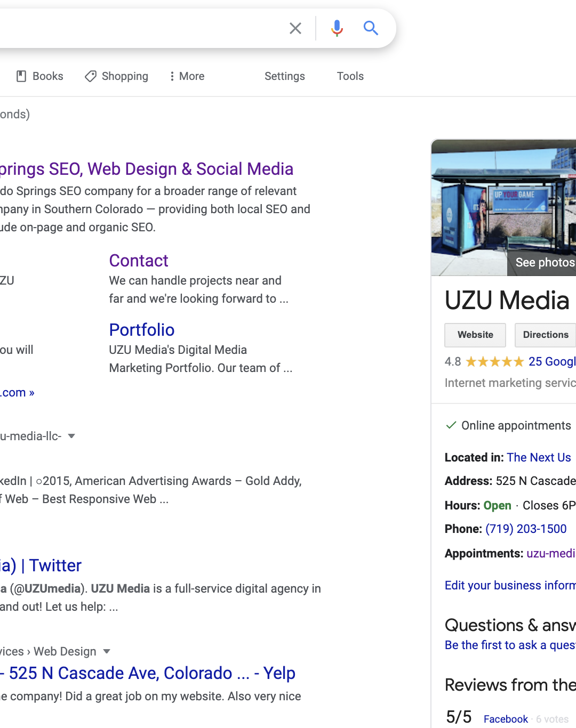Viewport: 576px width, 728px height.
Task: Open the Yelp listing for 525 N Cascade Ave
Action: point(148,673)
